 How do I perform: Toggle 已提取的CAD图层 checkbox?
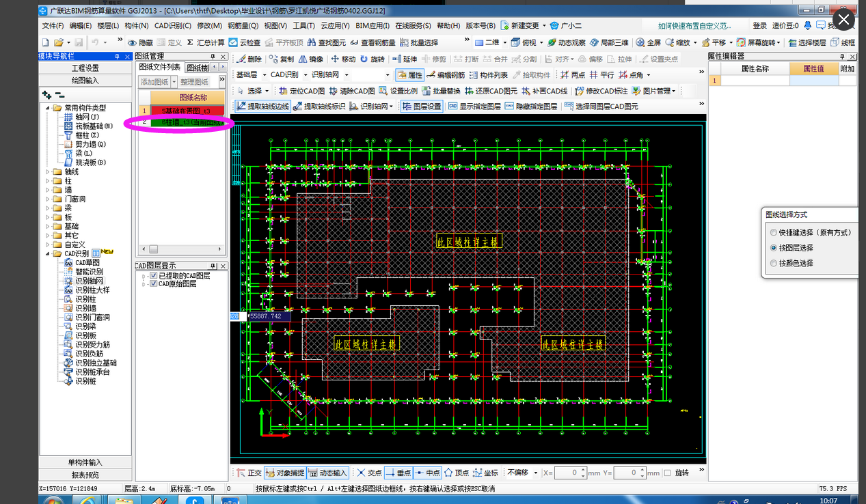tap(154, 276)
